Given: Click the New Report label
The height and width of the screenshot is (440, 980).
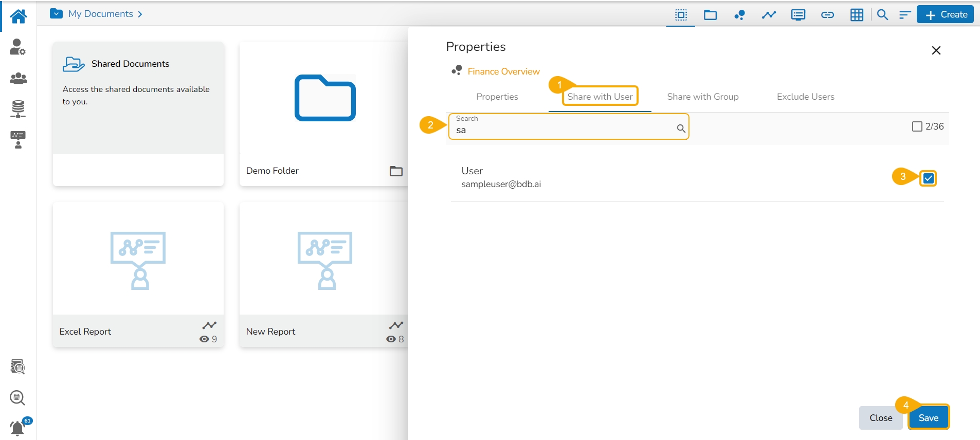Looking at the screenshot, I should 271,332.
